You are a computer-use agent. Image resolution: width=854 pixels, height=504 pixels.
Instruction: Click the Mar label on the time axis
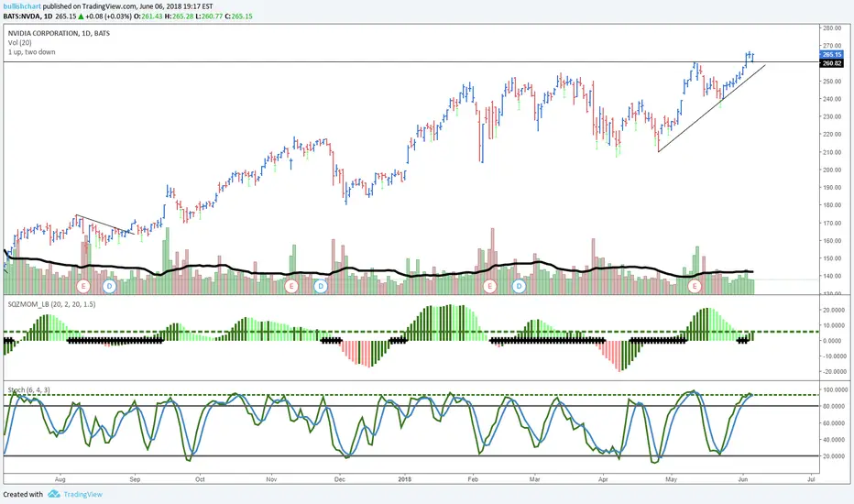tap(535, 479)
